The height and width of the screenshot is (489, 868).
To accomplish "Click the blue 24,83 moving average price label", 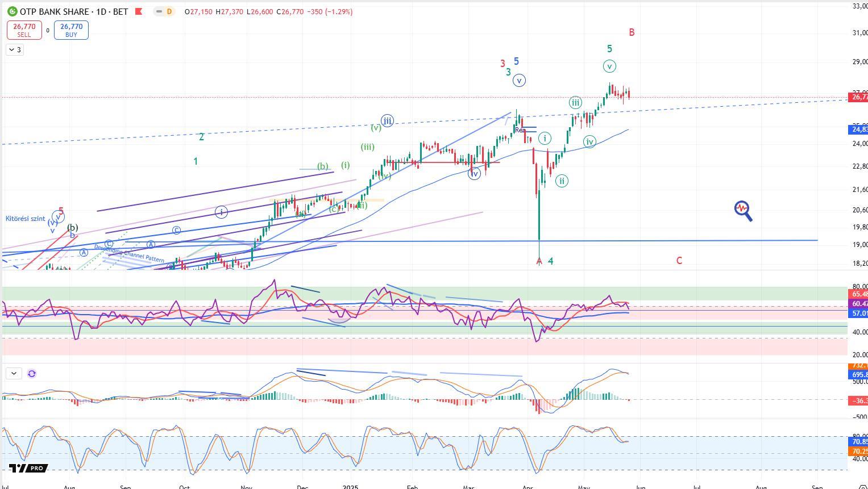I will pyautogui.click(x=858, y=129).
